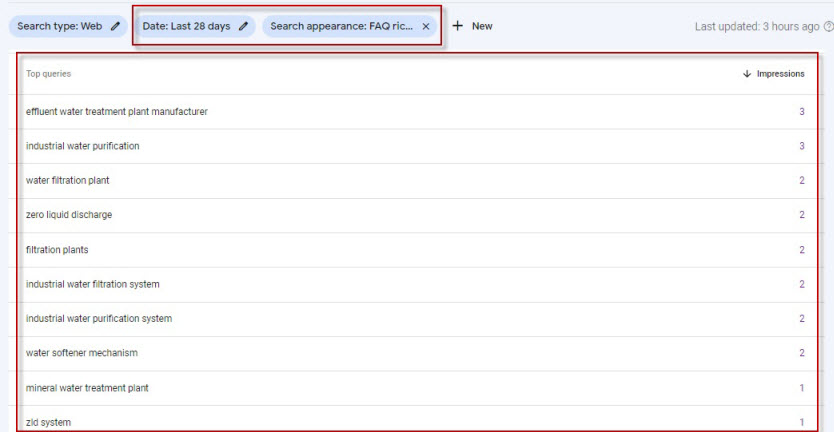Edit the Search type: Web filter pencil
834x432 pixels.
[115, 27]
